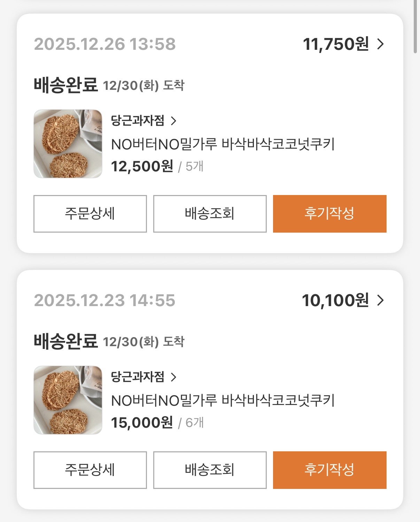This screenshot has height=522, width=420.
Task: Tap the 15,000원 item price
Action: (142, 423)
